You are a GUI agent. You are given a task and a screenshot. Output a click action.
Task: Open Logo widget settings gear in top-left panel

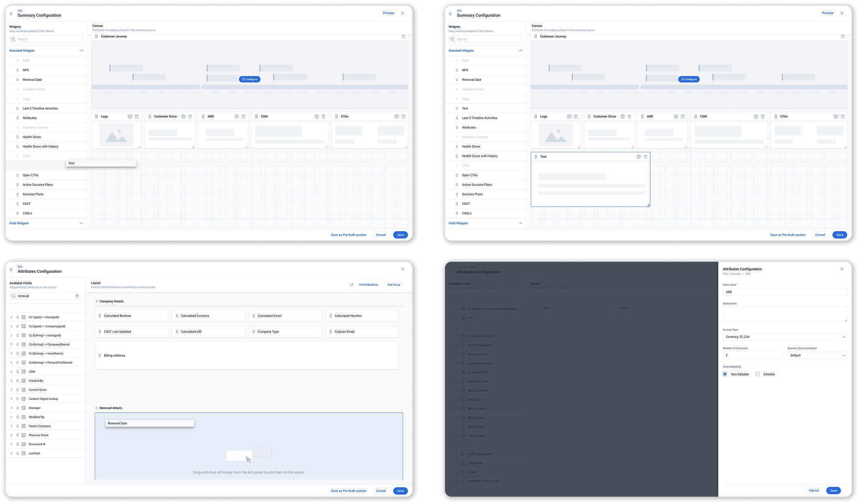click(x=130, y=117)
